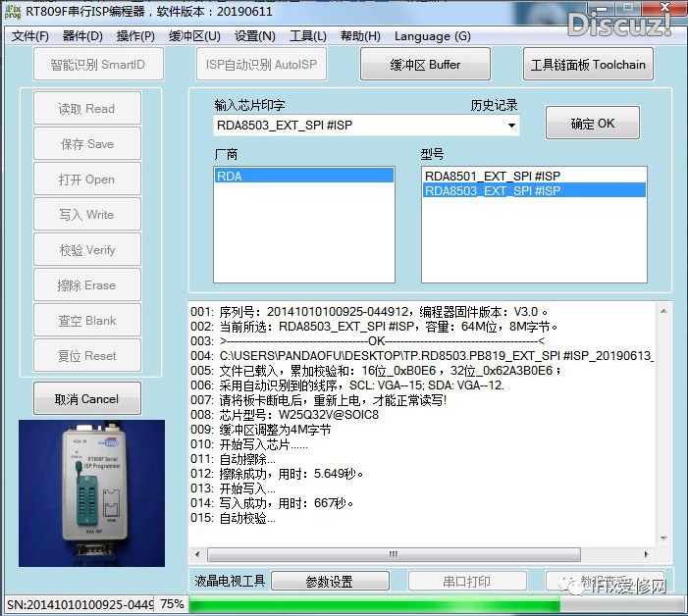Select RDA8501_EXT_SPI #ISP model
688x616 pixels.
coord(534,176)
